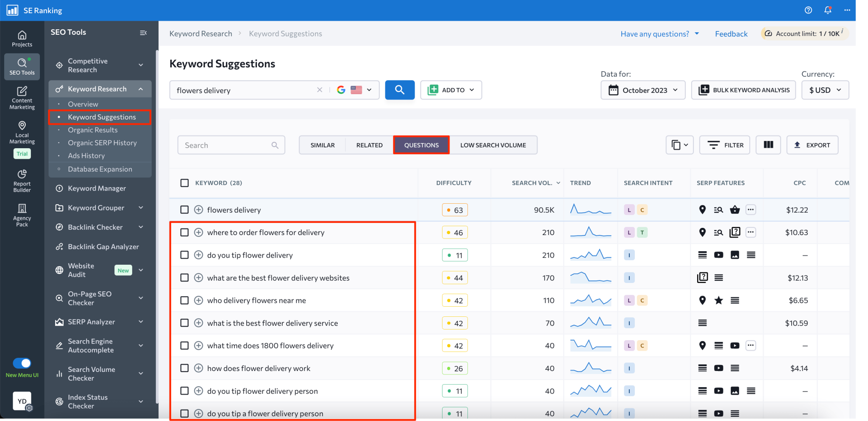Check the select-all keywords checkbox
868x421 pixels.
coord(184,183)
